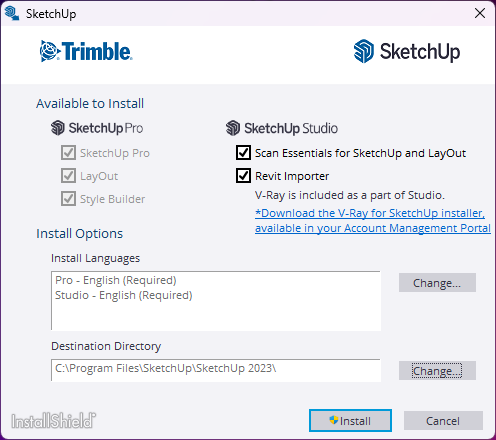Viewport: 496px width, 440px height.
Task: Toggle the Style Builder checkbox
Action: tap(68, 199)
